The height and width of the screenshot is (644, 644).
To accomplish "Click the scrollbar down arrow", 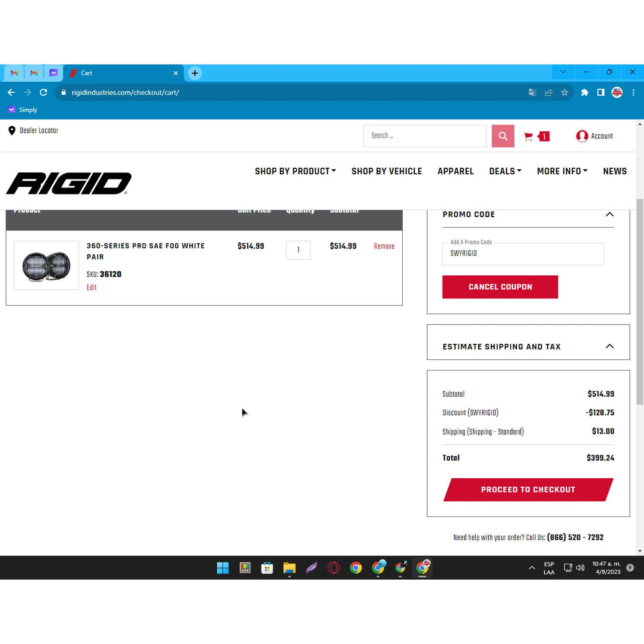I will pyautogui.click(x=640, y=551).
